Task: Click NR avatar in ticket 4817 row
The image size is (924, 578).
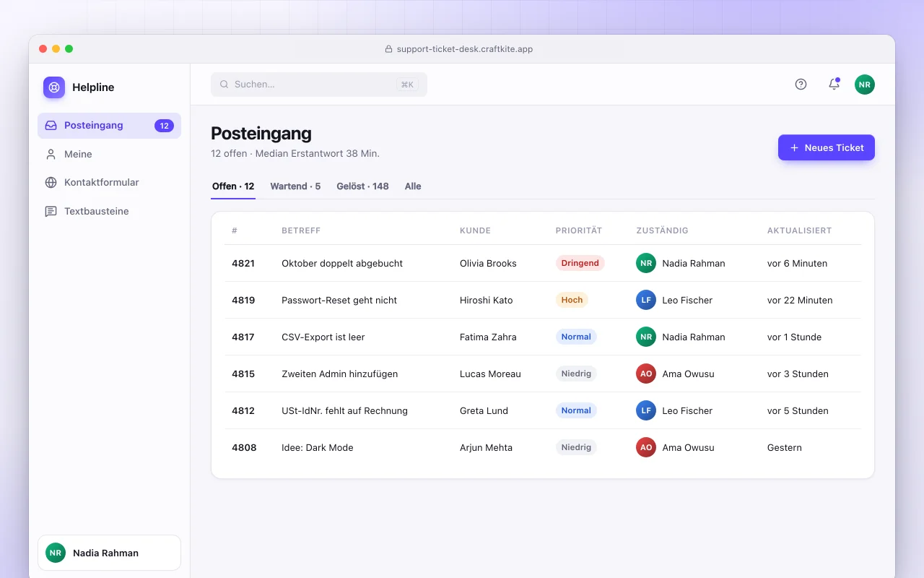Action: (646, 337)
